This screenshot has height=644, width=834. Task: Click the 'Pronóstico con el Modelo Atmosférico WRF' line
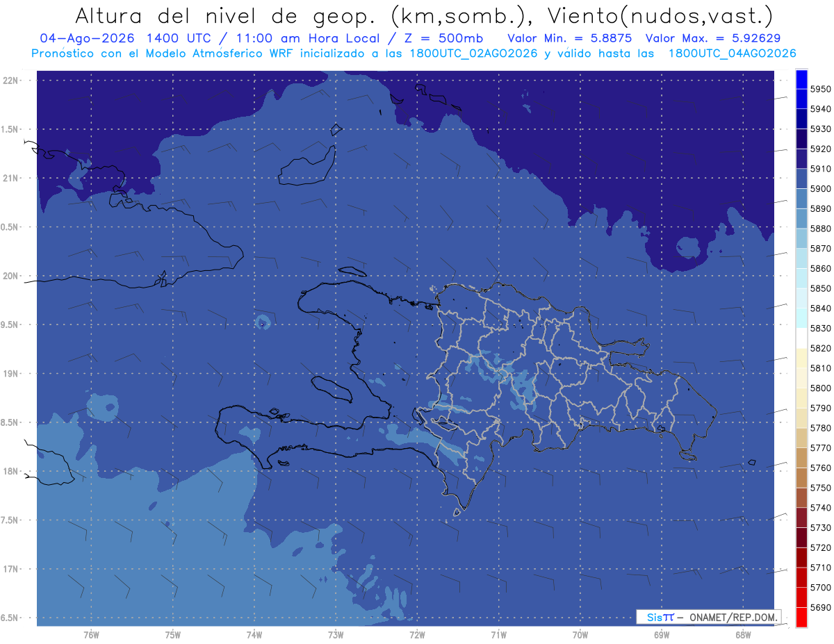coord(163,53)
